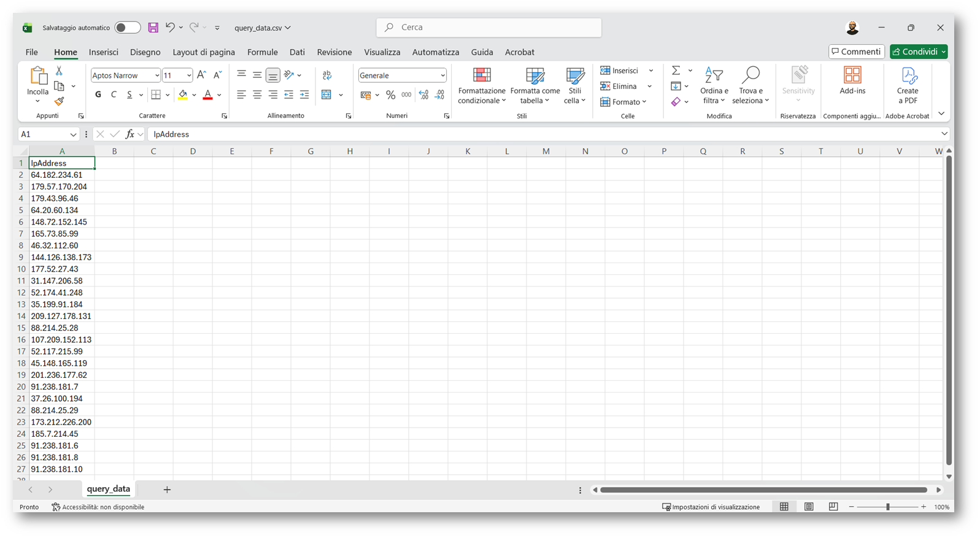Viewport: 980px width, 538px height.
Task: Switch to page layout view in status bar
Action: click(x=809, y=507)
